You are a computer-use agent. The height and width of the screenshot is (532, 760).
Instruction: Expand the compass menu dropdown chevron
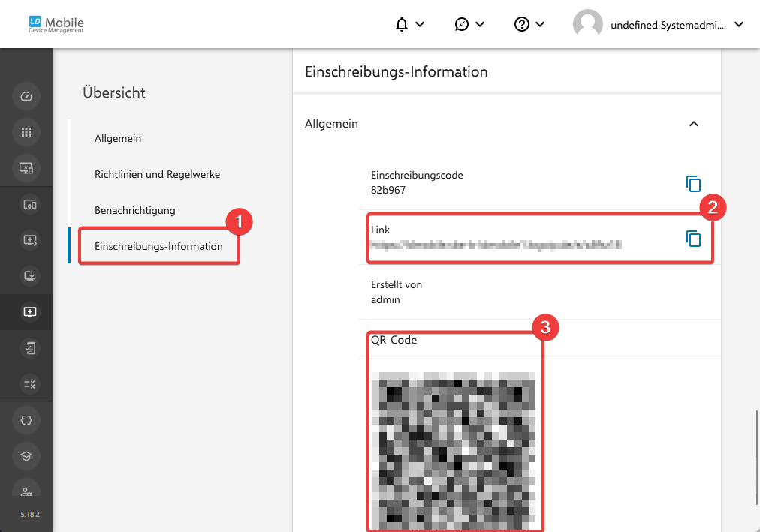pyautogui.click(x=480, y=24)
